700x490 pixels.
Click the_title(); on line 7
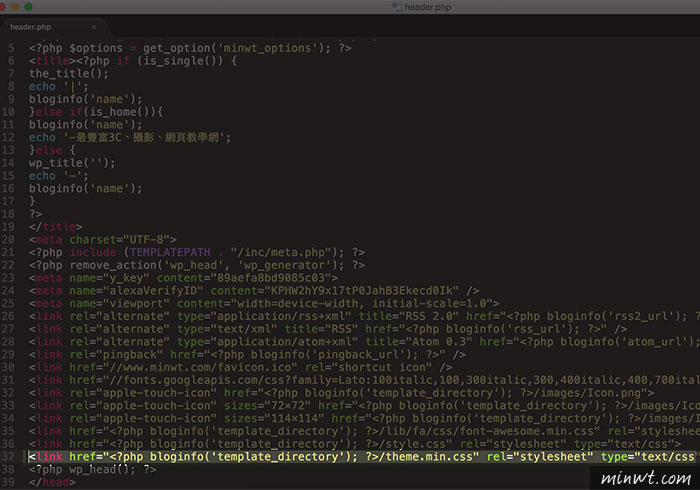tap(69, 74)
